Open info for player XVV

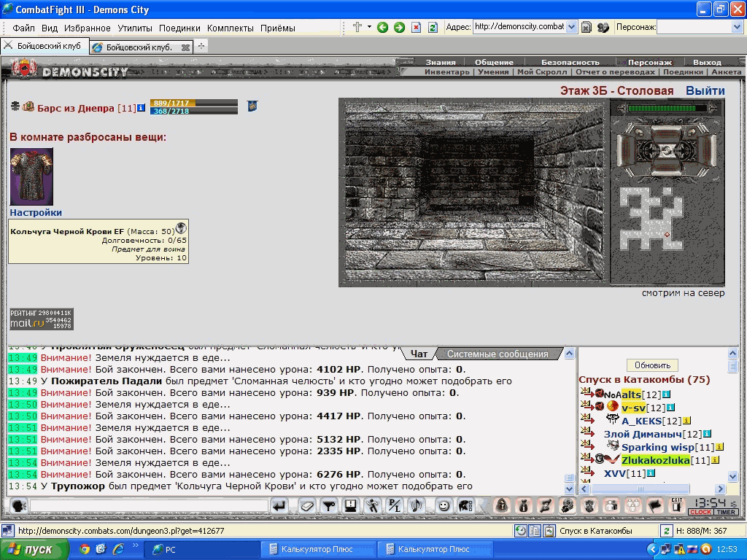(x=651, y=474)
